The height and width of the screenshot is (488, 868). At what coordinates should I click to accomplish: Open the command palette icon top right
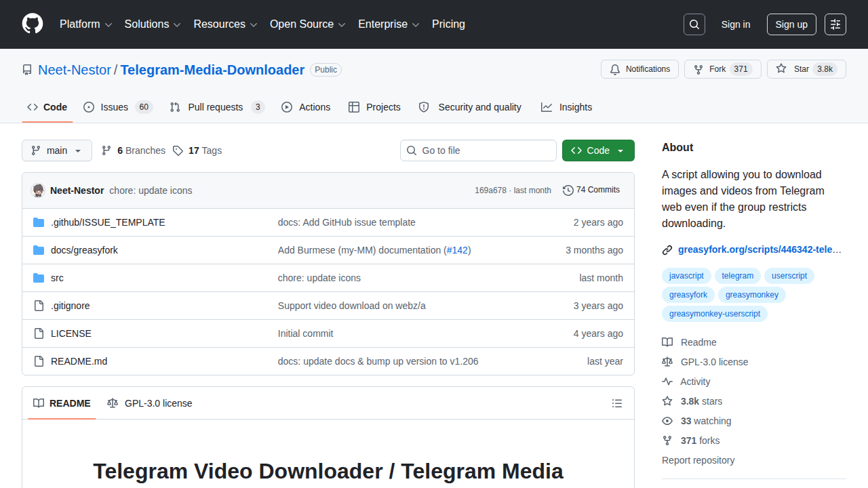835,24
